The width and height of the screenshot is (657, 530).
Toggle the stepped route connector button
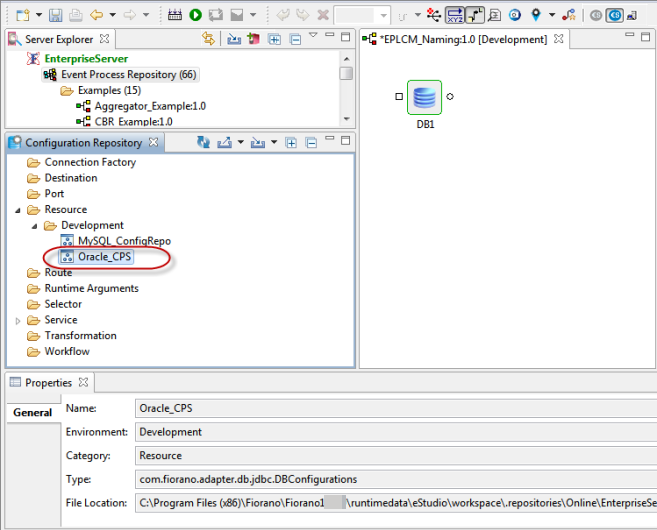[475, 16]
